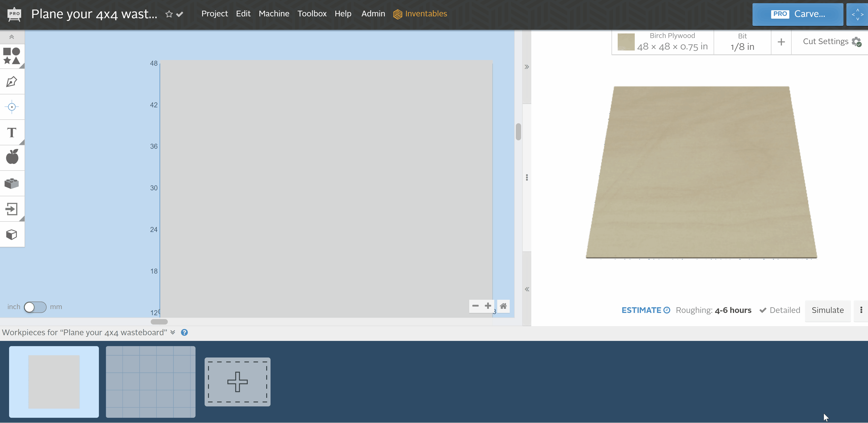Open the Apps brick icon
868x423 pixels.
pyautogui.click(x=12, y=183)
